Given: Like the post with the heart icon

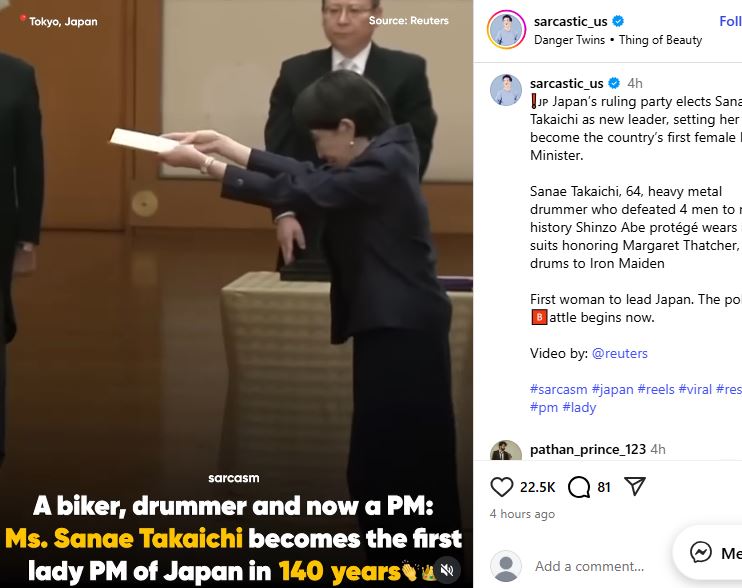Looking at the screenshot, I should pyautogui.click(x=502, y=487).
